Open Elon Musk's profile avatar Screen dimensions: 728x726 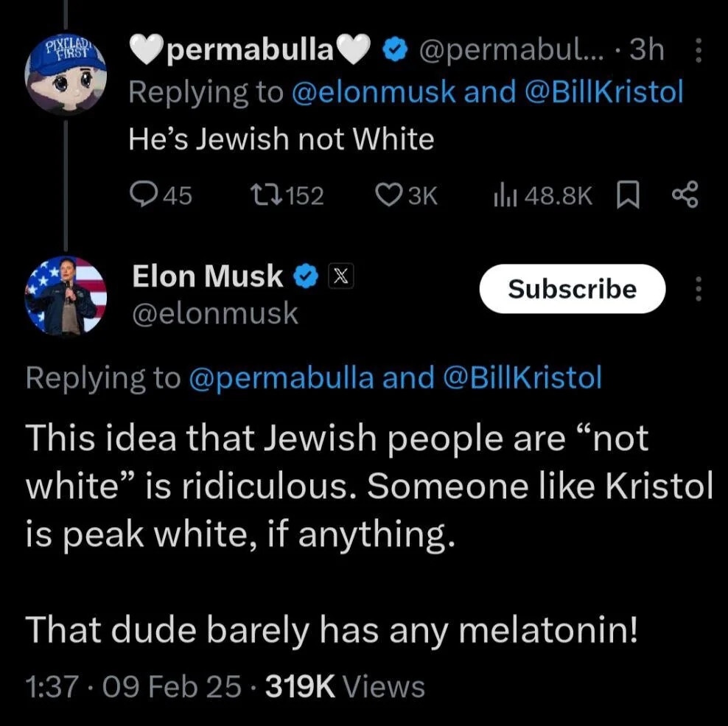click(x=66, y=296)
